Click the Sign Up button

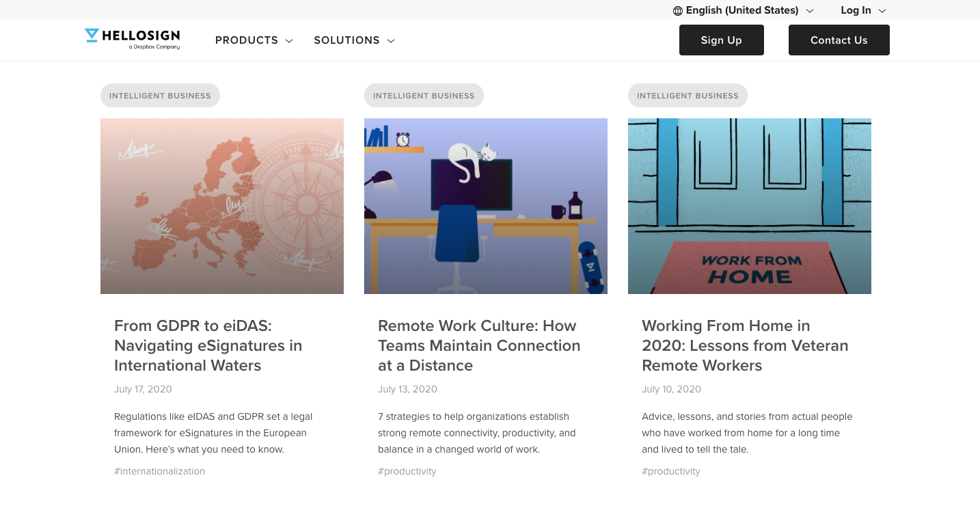(x=721, y=40)
